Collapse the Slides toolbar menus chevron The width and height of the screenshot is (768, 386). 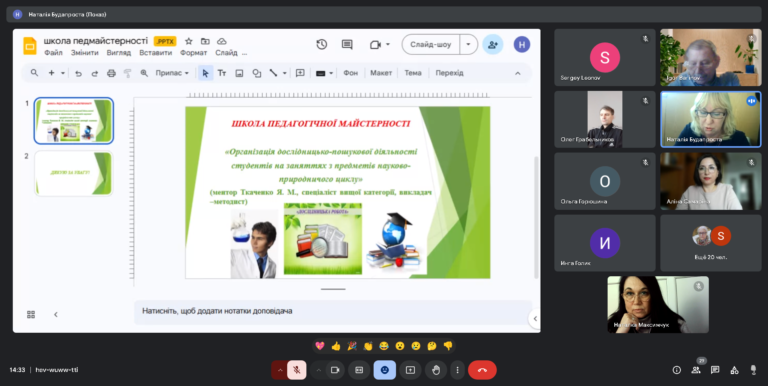[518, 73]
